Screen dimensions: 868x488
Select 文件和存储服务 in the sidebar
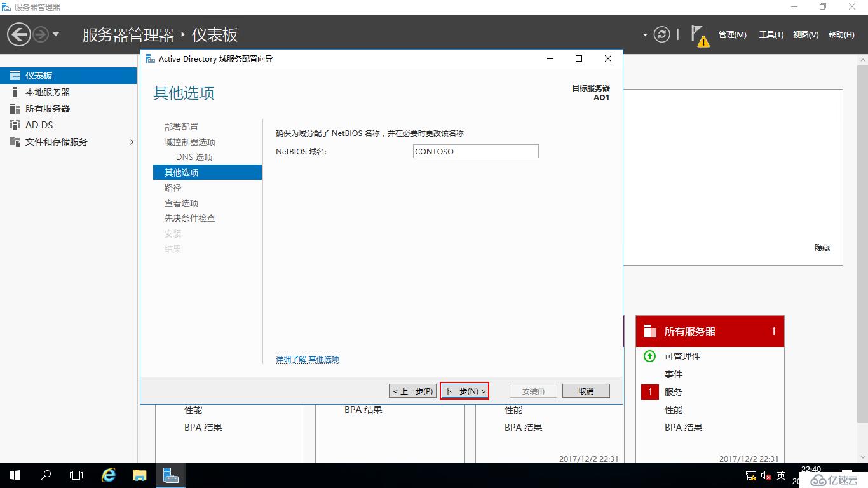68,142
